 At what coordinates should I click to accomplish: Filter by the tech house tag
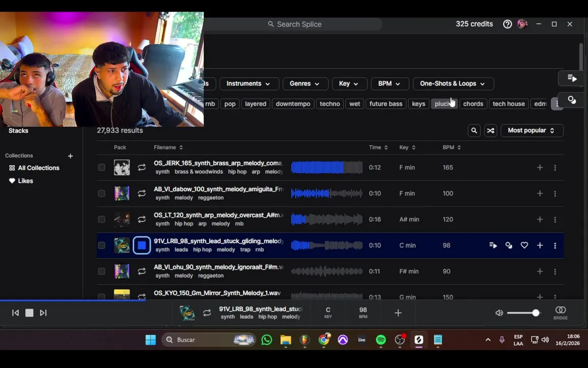click(x=508, y=104)
